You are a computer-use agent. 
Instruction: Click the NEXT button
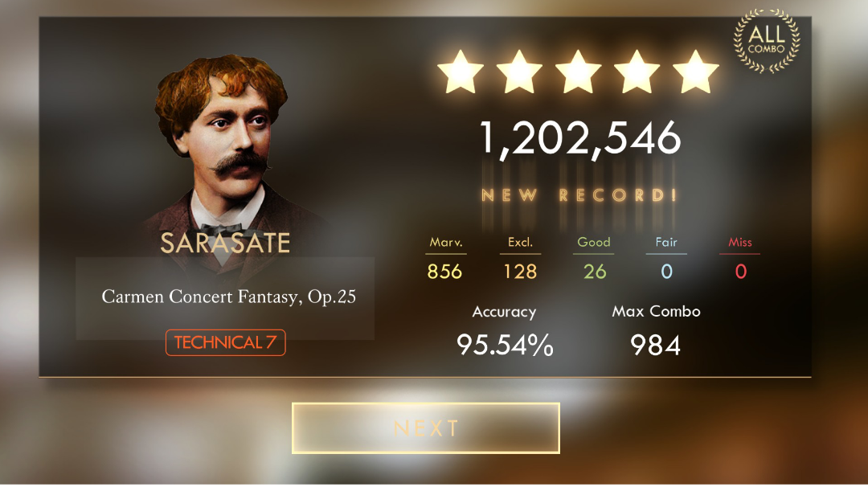tap(426, 428)
